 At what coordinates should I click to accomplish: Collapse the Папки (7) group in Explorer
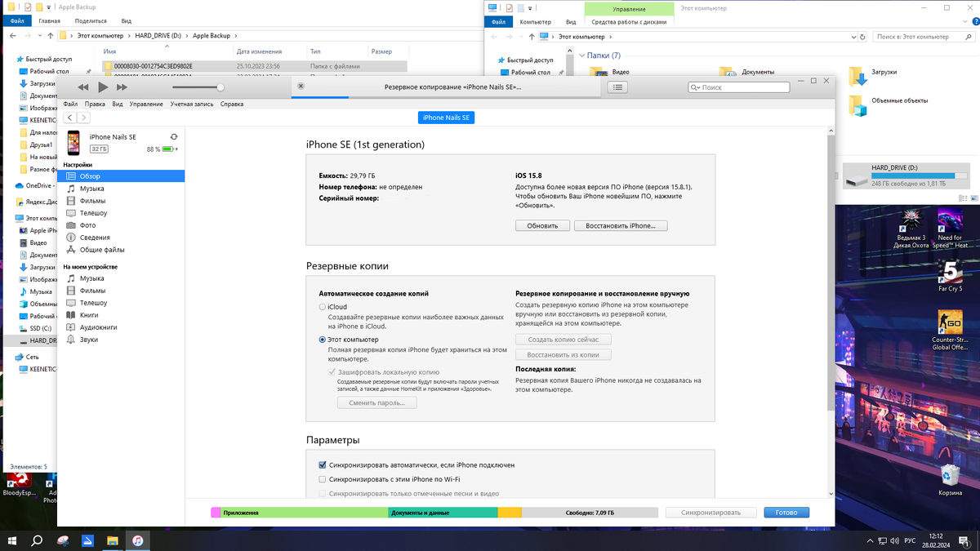tap(582, 56)
